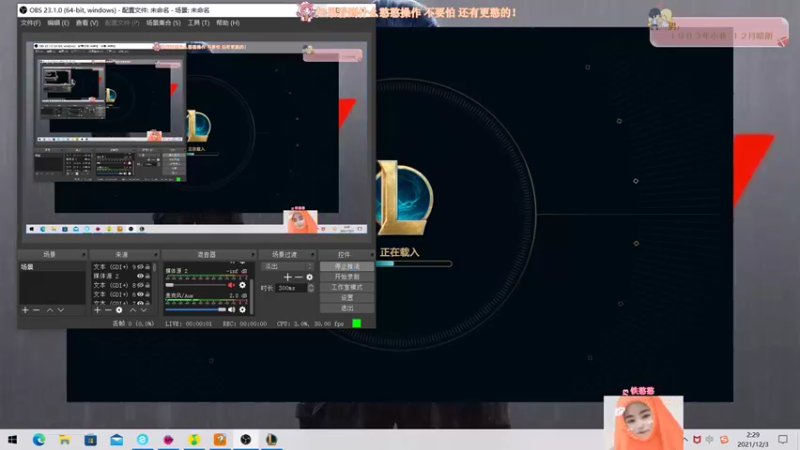The height and width of the screenshot is (450, 800).
Task: Switch to League of Legends taskbar icon
Action: [x=271, y=440]
